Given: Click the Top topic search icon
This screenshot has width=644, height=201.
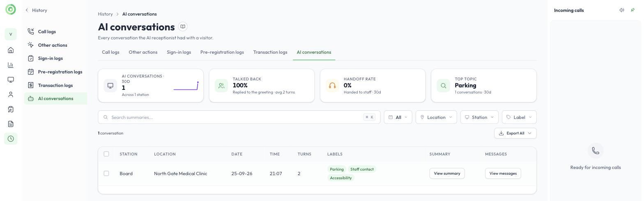Looking at the screenshot, I should tap(443, 85).
